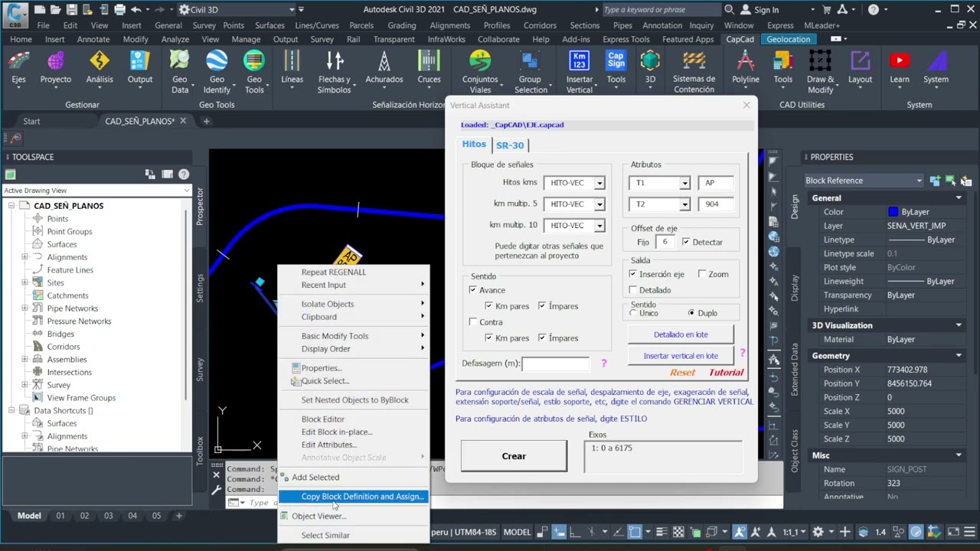980x551 pixels.
Task: Open the Draw & Modify tool
Action: (x=820, y=72)
